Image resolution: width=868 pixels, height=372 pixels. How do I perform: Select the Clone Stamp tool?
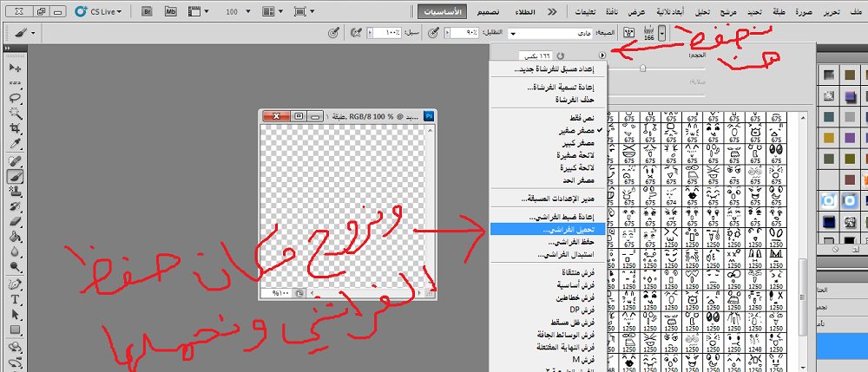tap(15, 192)
